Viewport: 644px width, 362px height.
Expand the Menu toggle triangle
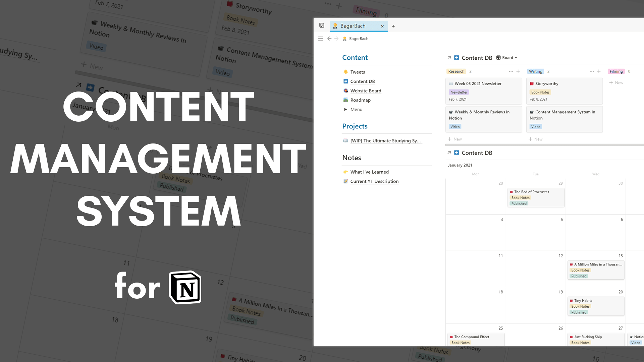point(345,109)
